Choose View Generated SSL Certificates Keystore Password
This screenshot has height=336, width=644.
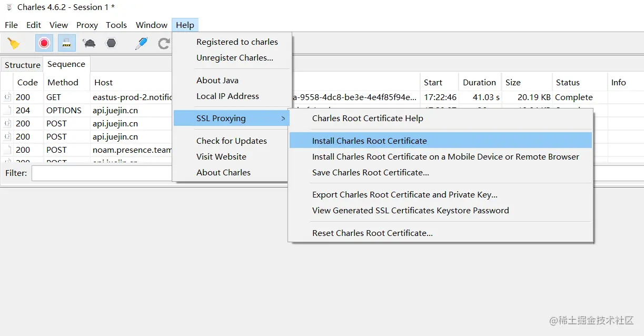[x=441, y=210]
